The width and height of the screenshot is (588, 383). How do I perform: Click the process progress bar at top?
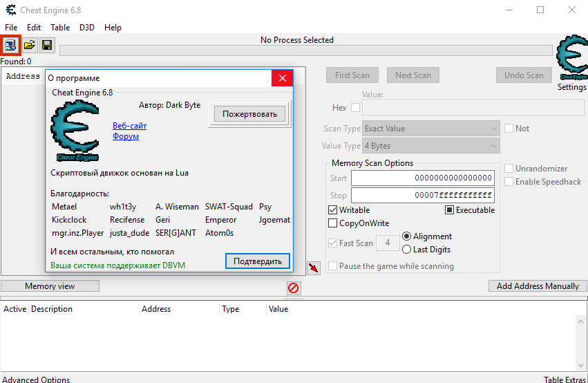coord(305,50)
